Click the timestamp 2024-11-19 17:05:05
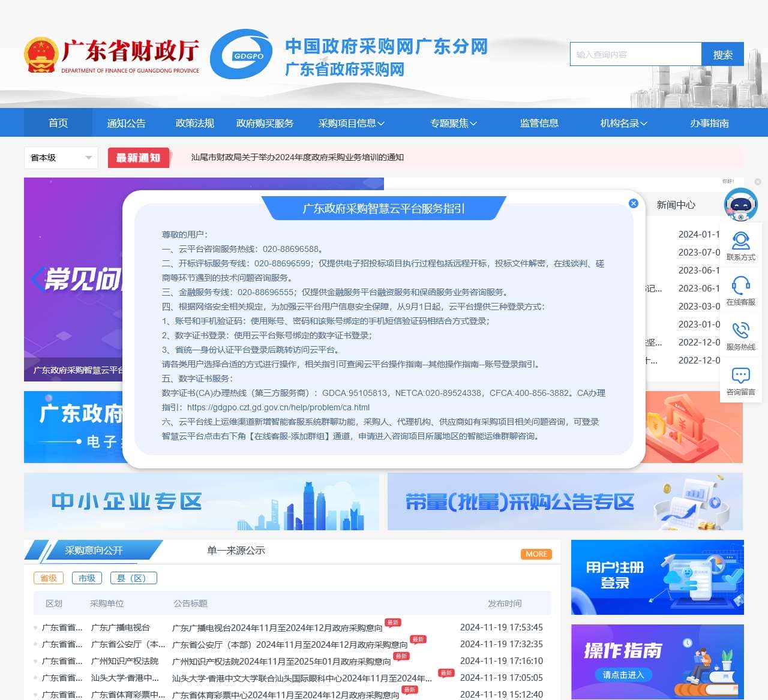Viewport: 768px width, 700px height. coord(502,678)
